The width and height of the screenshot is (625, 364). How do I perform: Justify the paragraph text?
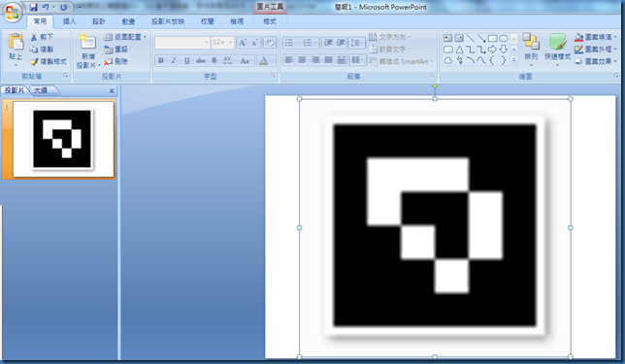328,60
